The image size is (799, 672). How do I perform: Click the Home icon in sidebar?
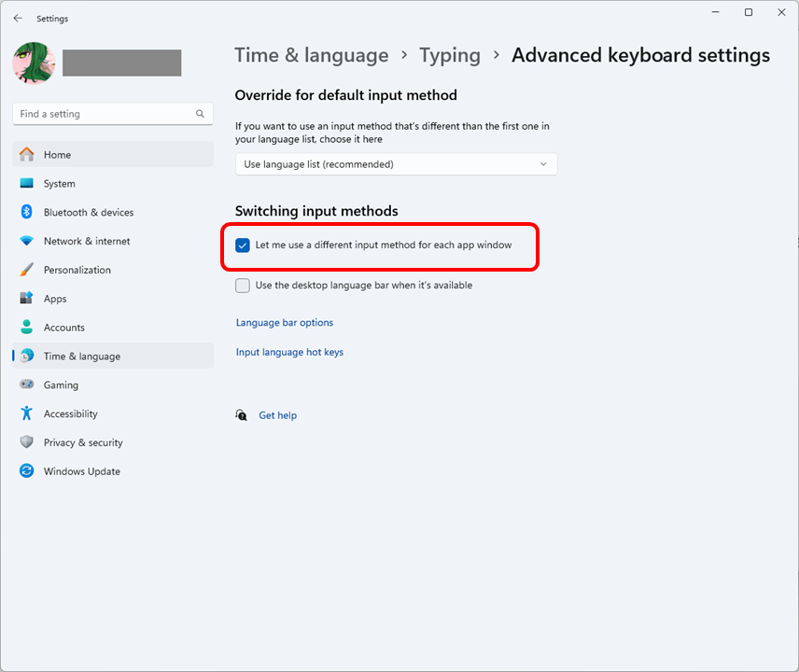26,155
